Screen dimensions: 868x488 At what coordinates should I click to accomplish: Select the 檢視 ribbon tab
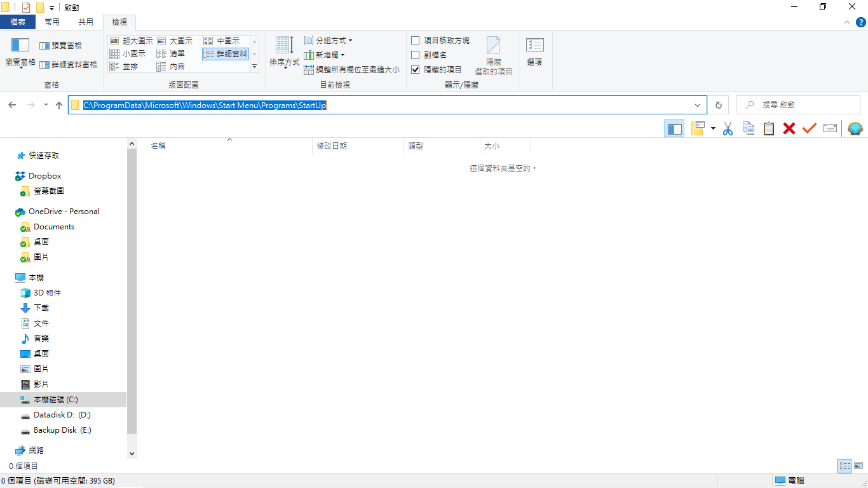point(119,22)
